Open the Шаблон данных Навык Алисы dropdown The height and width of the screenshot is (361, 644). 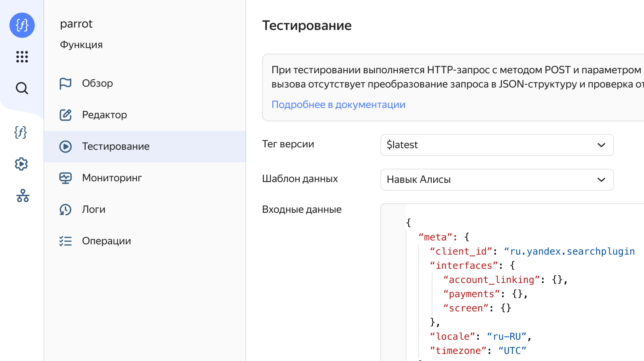[497, 180]
